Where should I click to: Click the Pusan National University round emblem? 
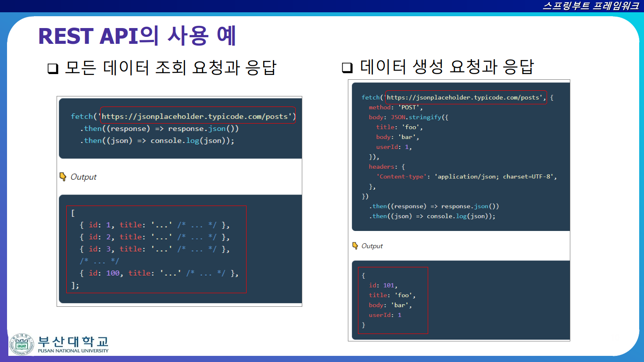tap(22, 344)
